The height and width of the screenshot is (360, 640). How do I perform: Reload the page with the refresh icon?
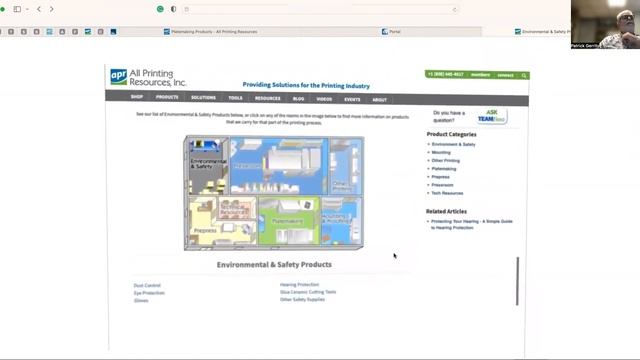(x=454, y=9)
